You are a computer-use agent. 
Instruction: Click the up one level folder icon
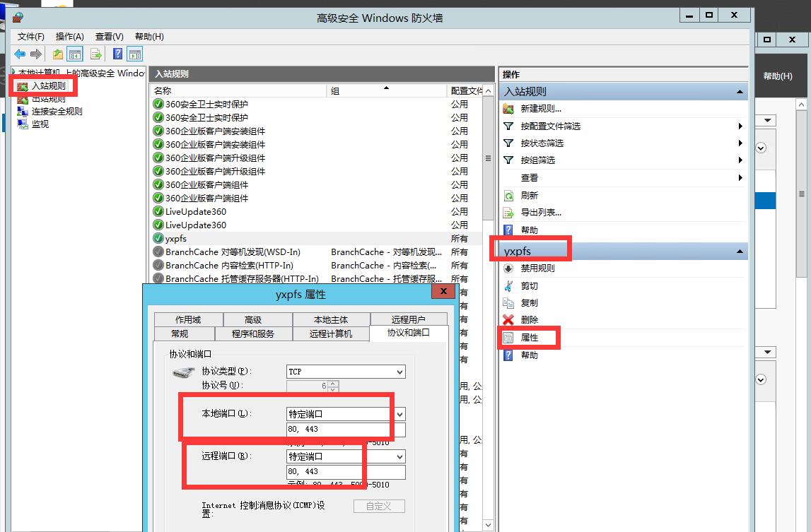[x=57, y=54]
